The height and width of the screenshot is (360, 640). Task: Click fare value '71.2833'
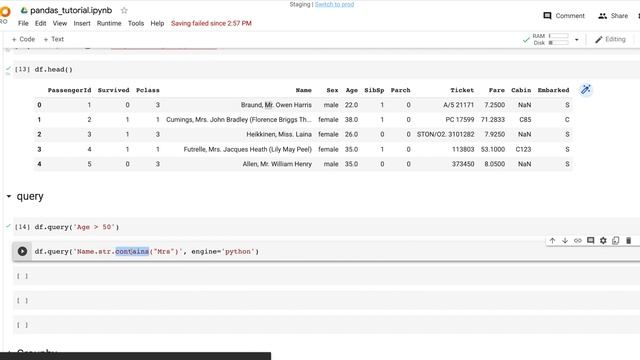[493, 120]
